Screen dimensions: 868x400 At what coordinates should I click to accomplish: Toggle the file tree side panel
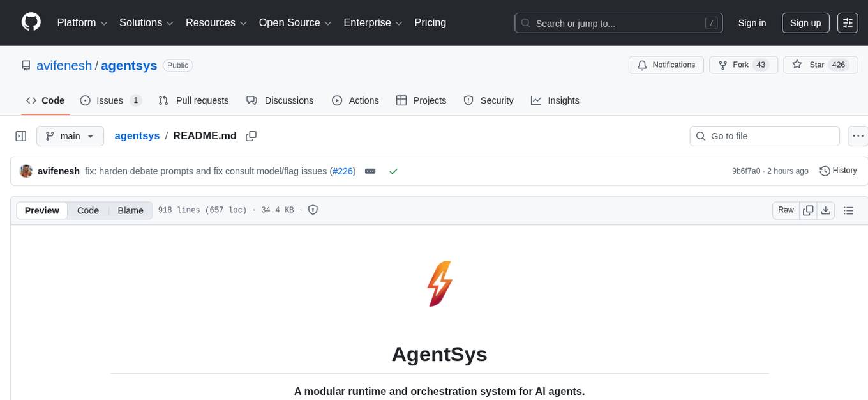(20, 135)
